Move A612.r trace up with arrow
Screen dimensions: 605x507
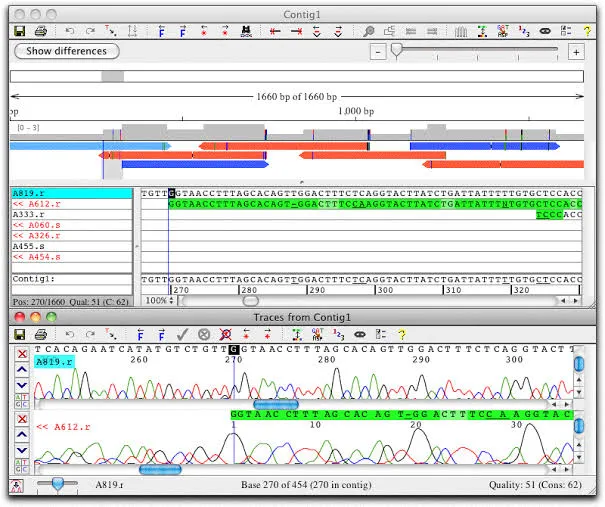(x=22, y=434)
